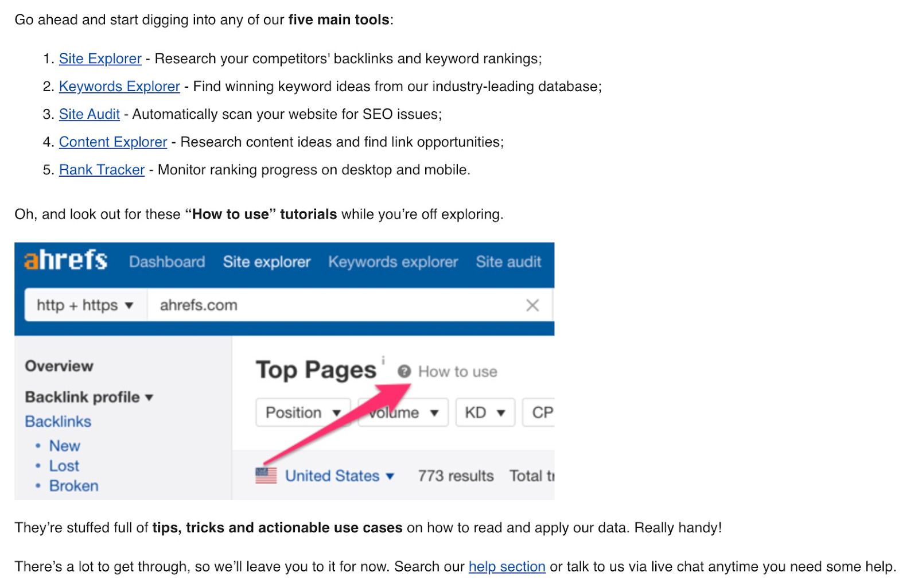This screenshot has height=588, width=918.
Task: Open the Dashboard menu item
Action: 167,262
